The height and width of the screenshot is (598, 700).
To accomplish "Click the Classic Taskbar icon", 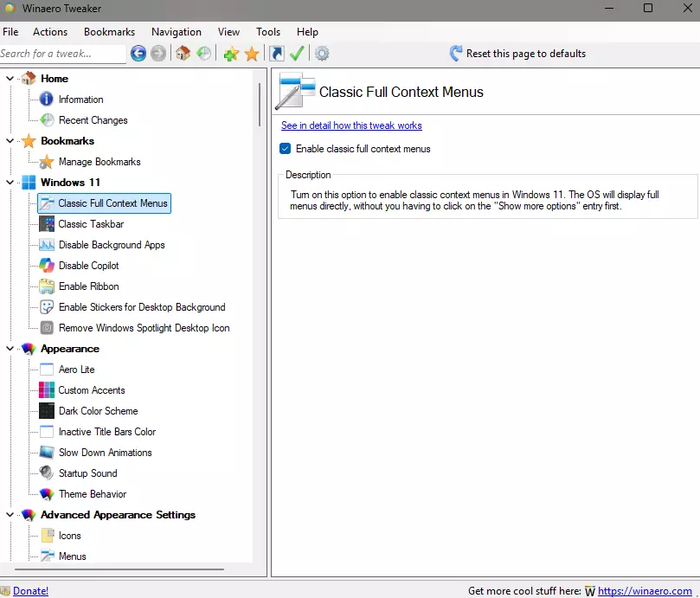I will tap(47, 224).
